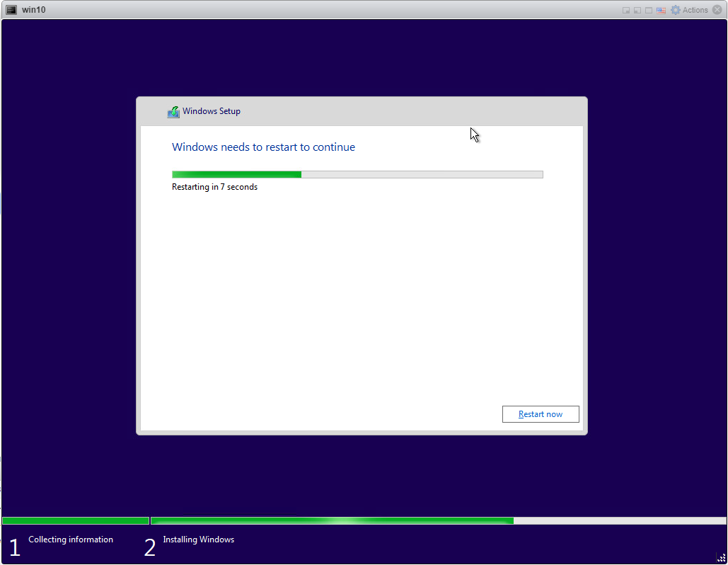Click the step number 2 label
This screenshot has width=728, height=565.
coord(149,546)
